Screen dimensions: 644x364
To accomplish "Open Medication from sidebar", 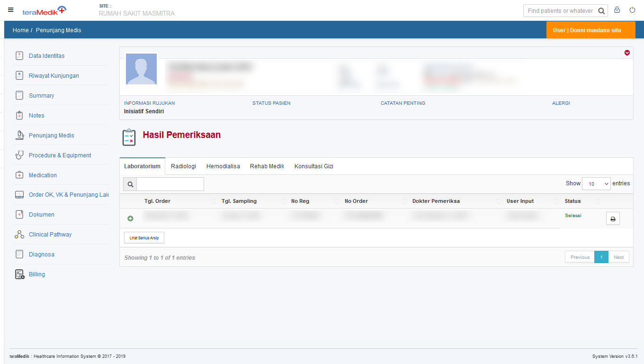I will [x=43, y=175].
